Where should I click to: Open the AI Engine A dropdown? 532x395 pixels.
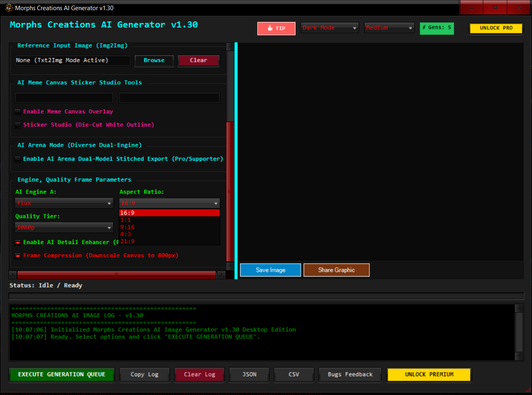(x=64, y=203)
